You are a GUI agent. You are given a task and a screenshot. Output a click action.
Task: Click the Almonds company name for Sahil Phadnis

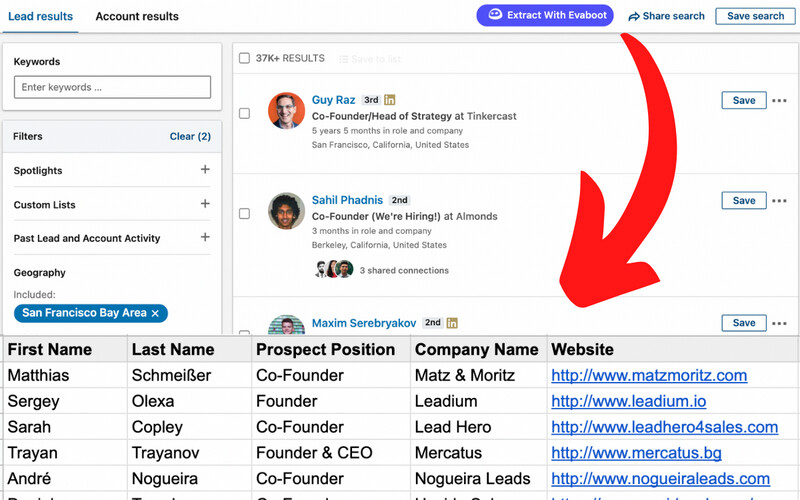pyautogui.click(x=477, y=216)
